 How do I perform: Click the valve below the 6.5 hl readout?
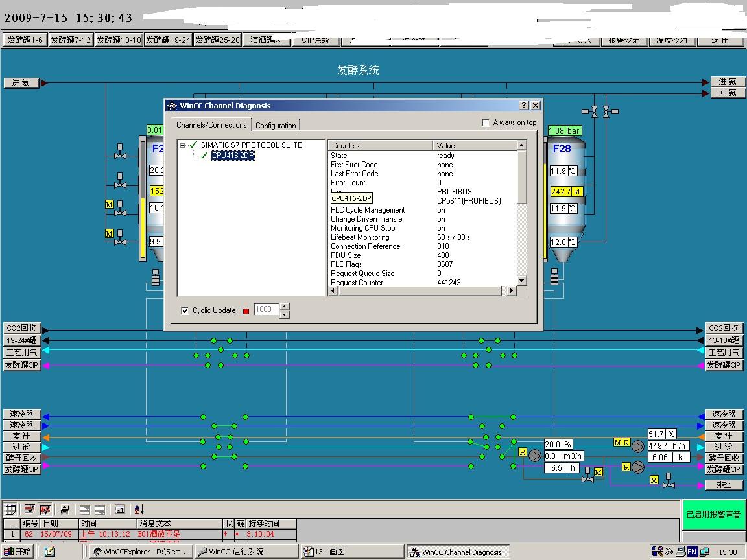pyautogui.click(x=587, y=474)
